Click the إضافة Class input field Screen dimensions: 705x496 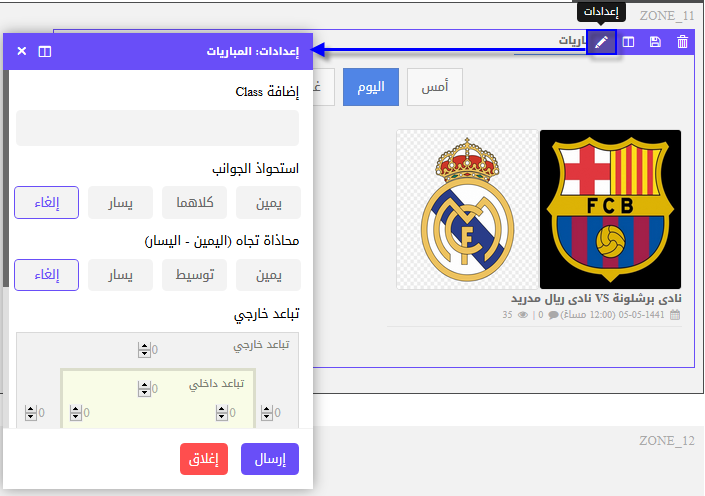pos(157,128)
